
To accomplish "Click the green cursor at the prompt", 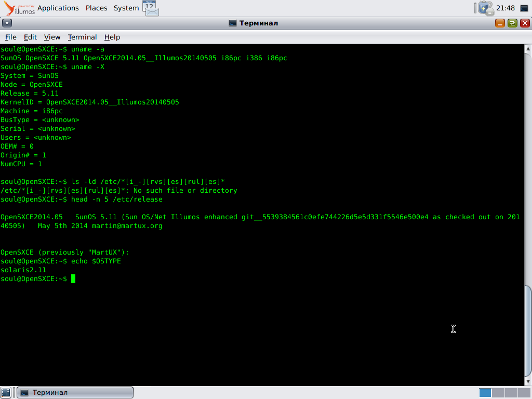I will point(73,279).
